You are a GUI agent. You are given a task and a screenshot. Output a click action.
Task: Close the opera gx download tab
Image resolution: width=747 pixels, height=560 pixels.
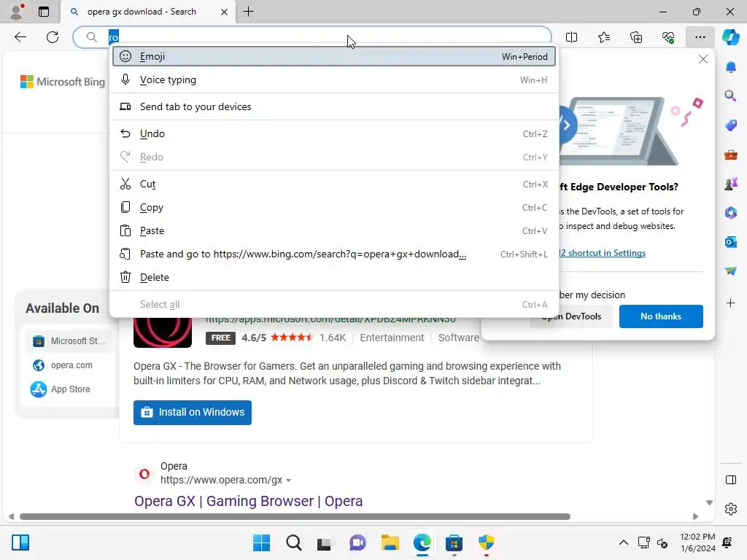[x=224, y=12]
